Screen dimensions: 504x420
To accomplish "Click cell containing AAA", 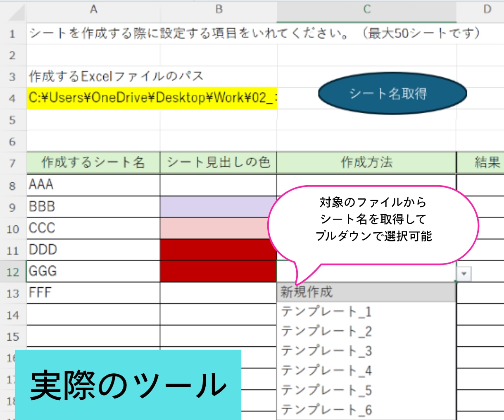I will 93,185.
